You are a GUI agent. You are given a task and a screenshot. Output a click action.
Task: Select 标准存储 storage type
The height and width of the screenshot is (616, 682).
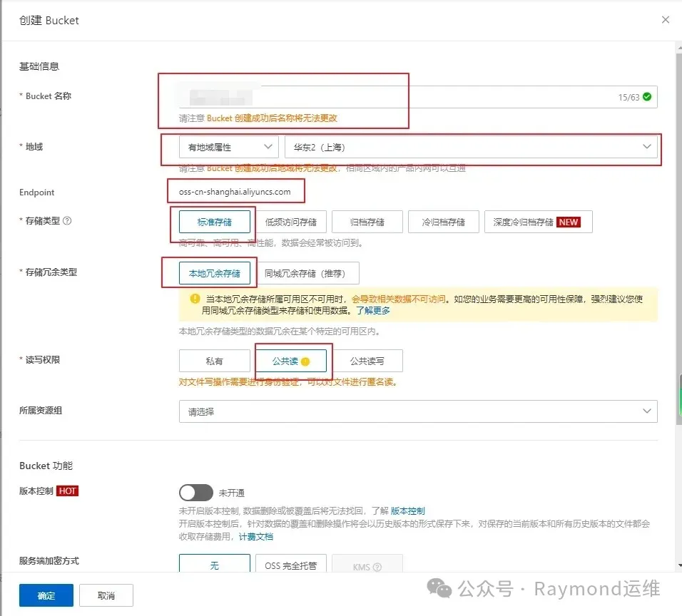click(x=215, y=222)
